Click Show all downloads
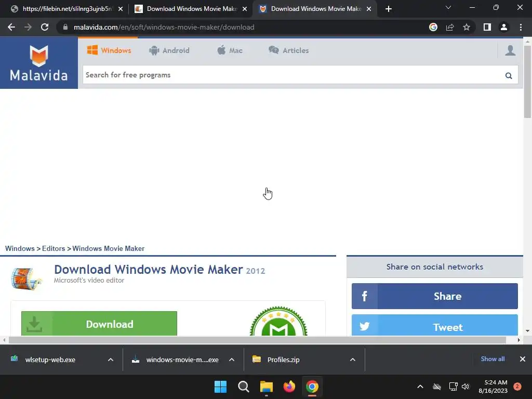This screenshot has width=532, height=399. coord(493,359)
